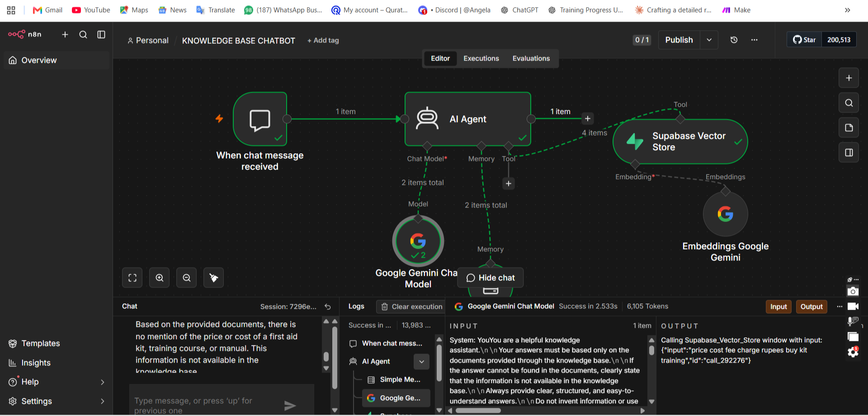Image resolution: width=868 pixels, height=416 pixels.
Task: Switch to the Evaluations tab
Action: tap(531, 58)
